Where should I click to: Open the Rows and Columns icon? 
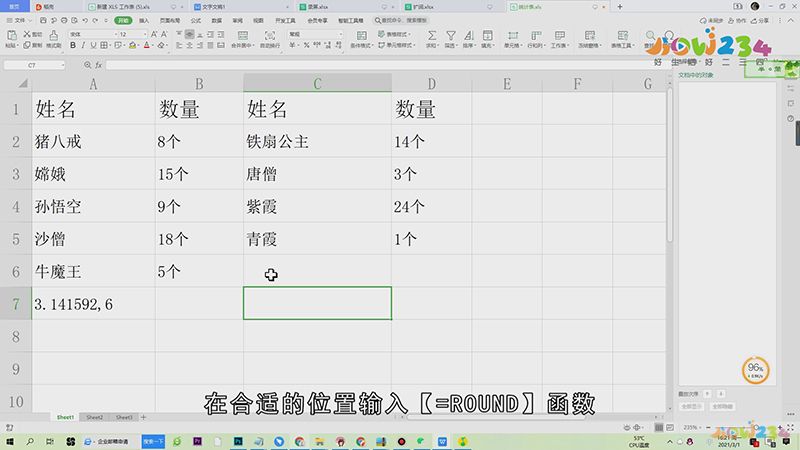coord(536,36)
